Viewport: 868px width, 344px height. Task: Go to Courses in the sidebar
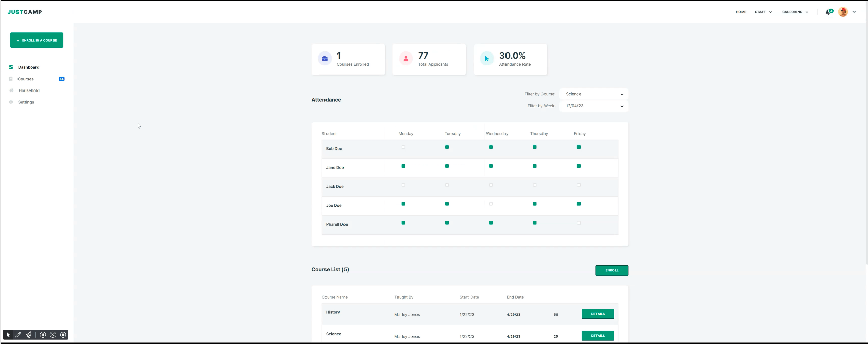pyautogui.click(x=26, y=79)
